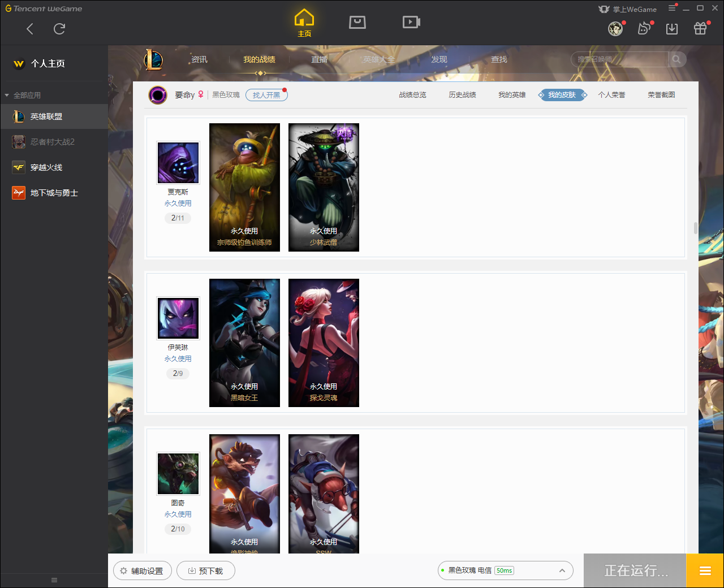Viewport: 724px width, 588px height.
Task: Collapse the 全部应用 section
Action: (x=23, y=95)
